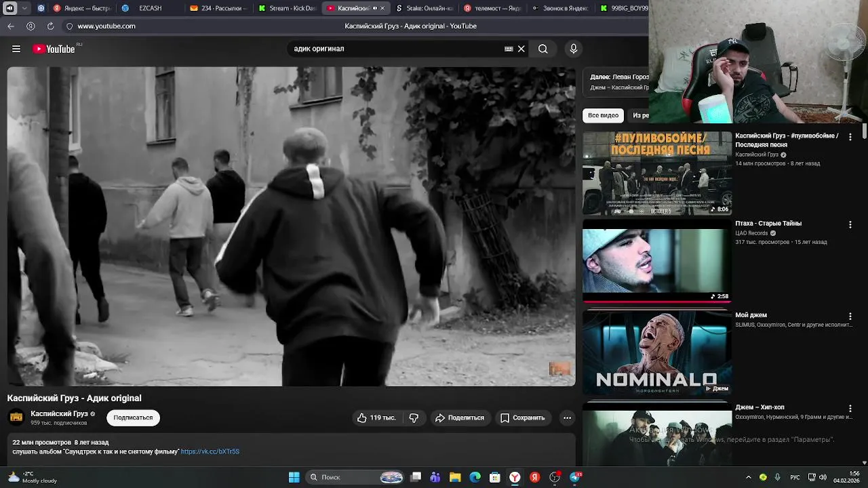Expand the tab list dropdown arrow

tap(24, 8)
